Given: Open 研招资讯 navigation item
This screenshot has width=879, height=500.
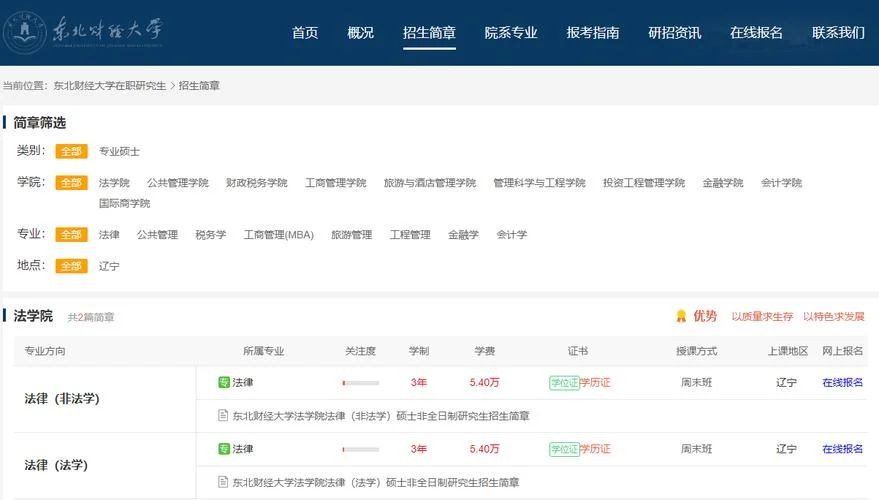Looking at the screenshot, I should click(674, 33).
